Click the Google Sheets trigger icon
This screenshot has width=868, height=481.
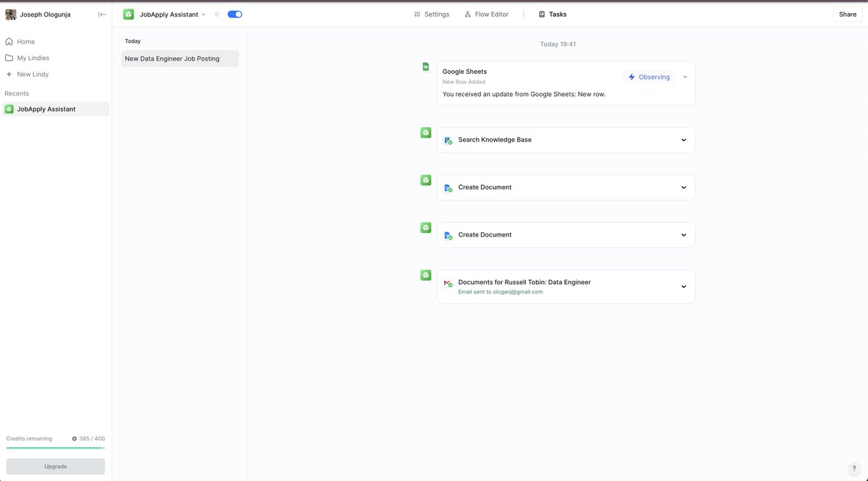pyautogui.click(x=426, y=67)
